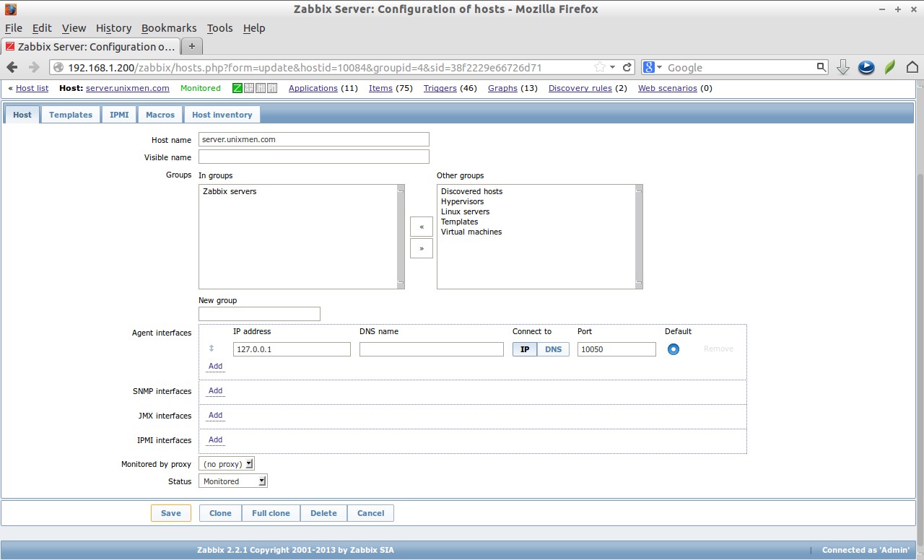
Task: Click the Firefox icon in the title bar
Action: tap(10, 9)
